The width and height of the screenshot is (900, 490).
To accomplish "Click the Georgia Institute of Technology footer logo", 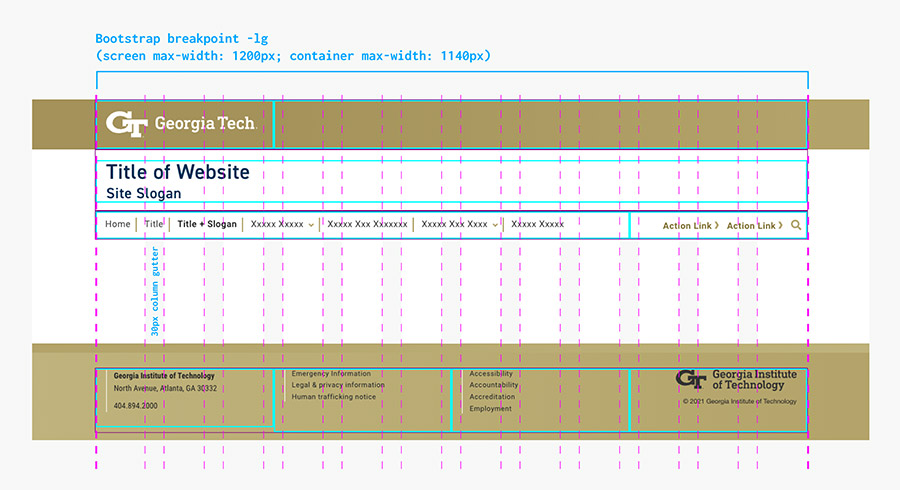I will [736, 380].
